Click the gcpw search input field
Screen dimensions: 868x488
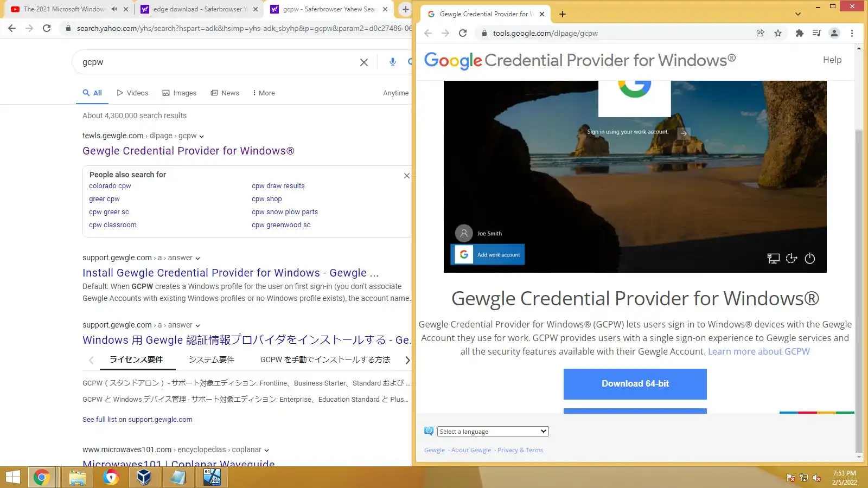(x=217, y=62)
